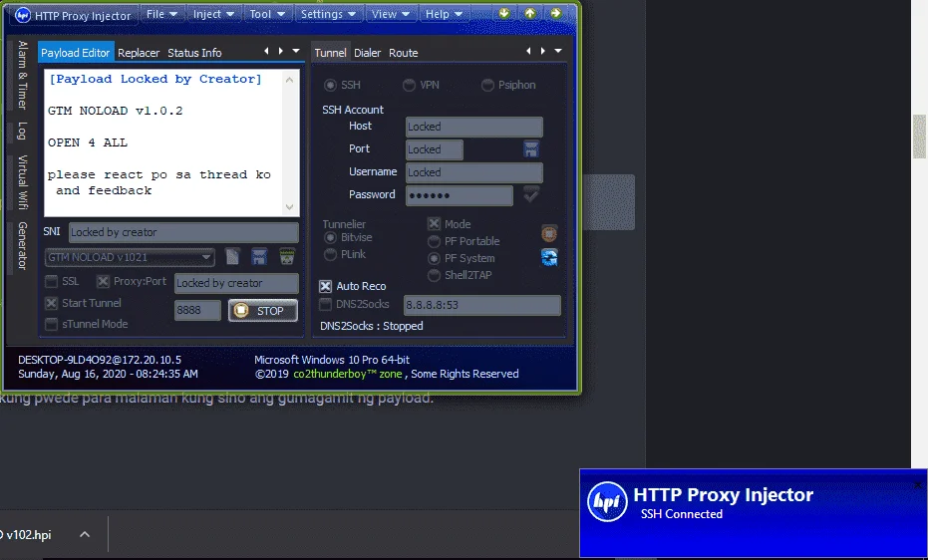Screen dimensions: 928x560
Task: Click the save icon next to Port field
Action: [x=531, y=149]
